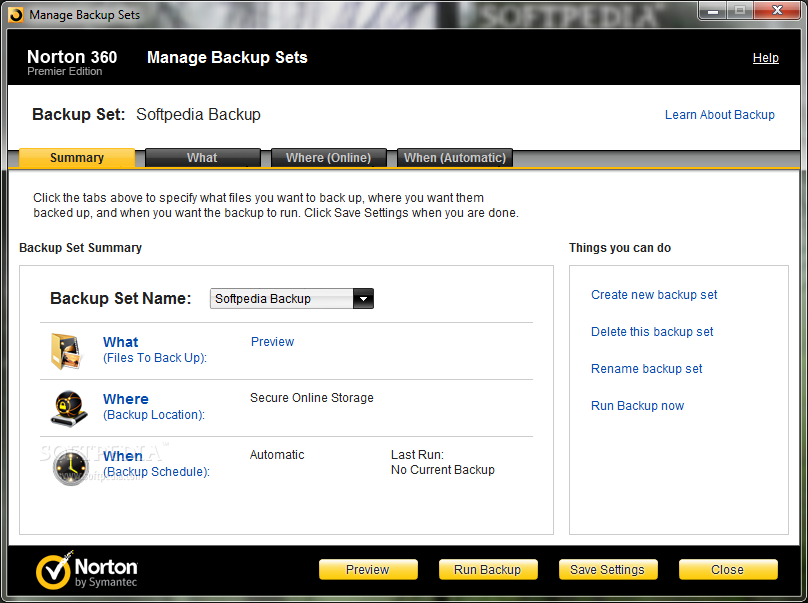Choose Delete this backup set
Viewport: 808px width, 603px height.
652,332
